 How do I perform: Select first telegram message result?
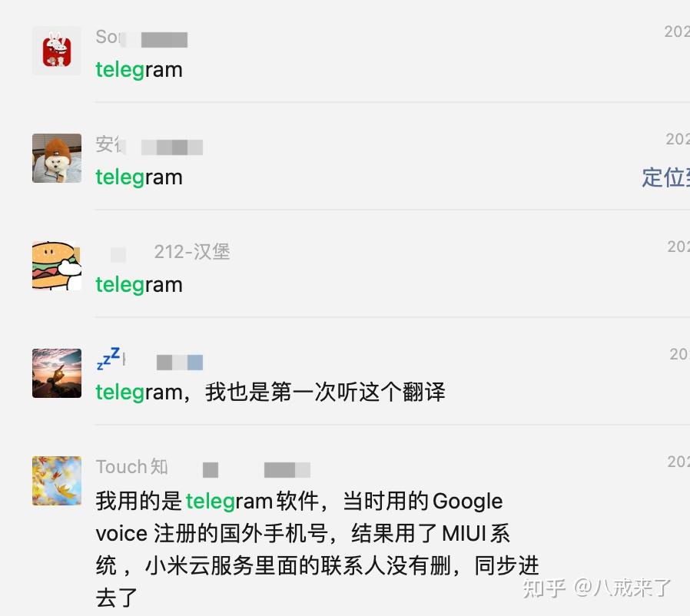click(x=139, y=70)
